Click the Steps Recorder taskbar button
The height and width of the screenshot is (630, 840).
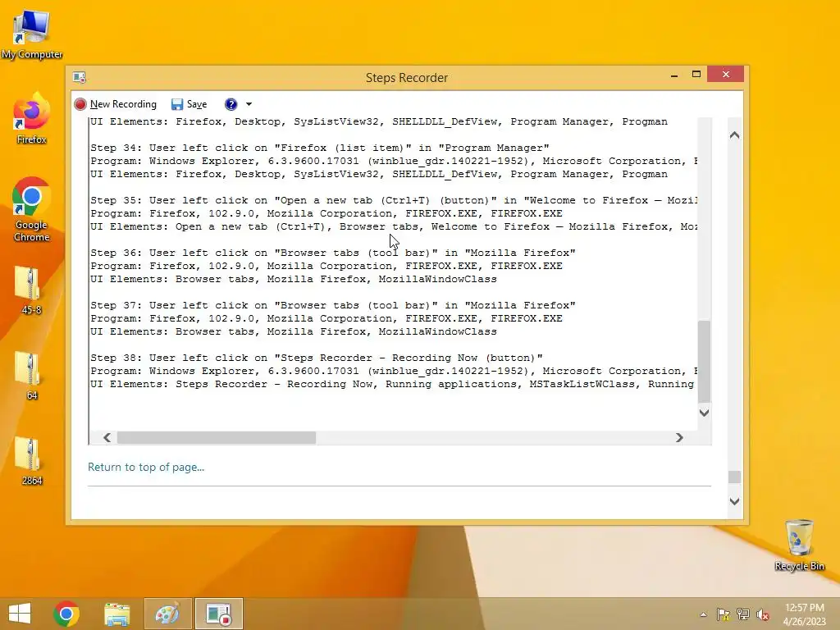tap(218, 614)
